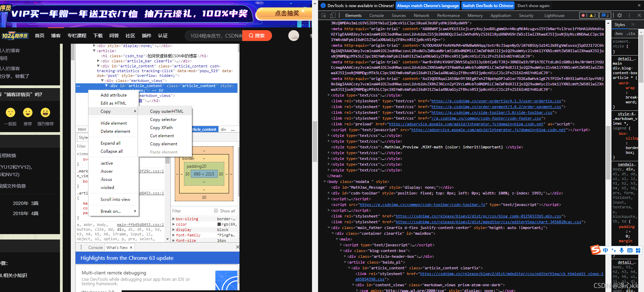Open the Application tab
This screenshot has width=644, height=292.
[501, 16]
